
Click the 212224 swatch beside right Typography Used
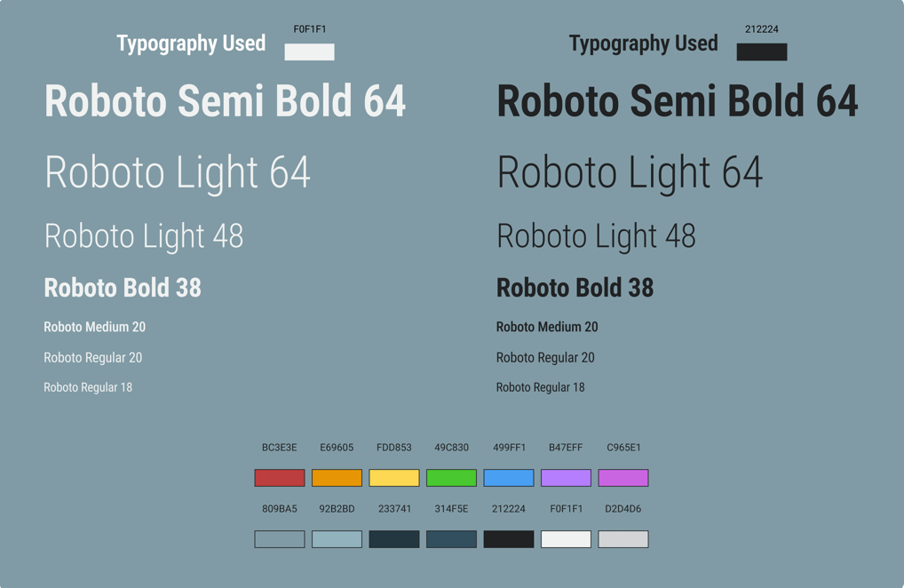[762, 52]
